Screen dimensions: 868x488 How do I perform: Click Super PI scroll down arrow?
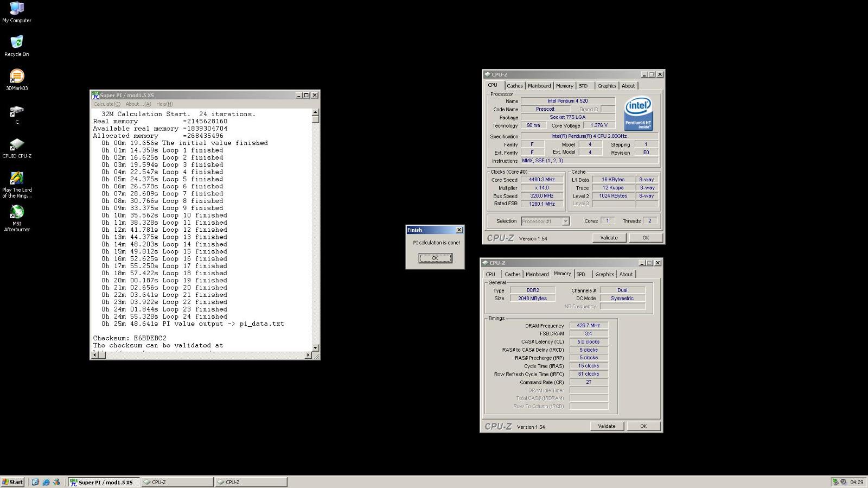[316, 347]
